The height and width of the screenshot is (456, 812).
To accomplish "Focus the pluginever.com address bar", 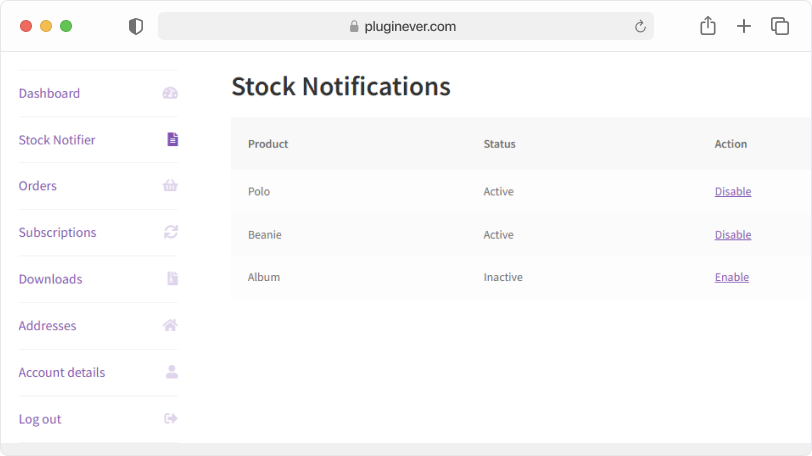I will 405,26.
